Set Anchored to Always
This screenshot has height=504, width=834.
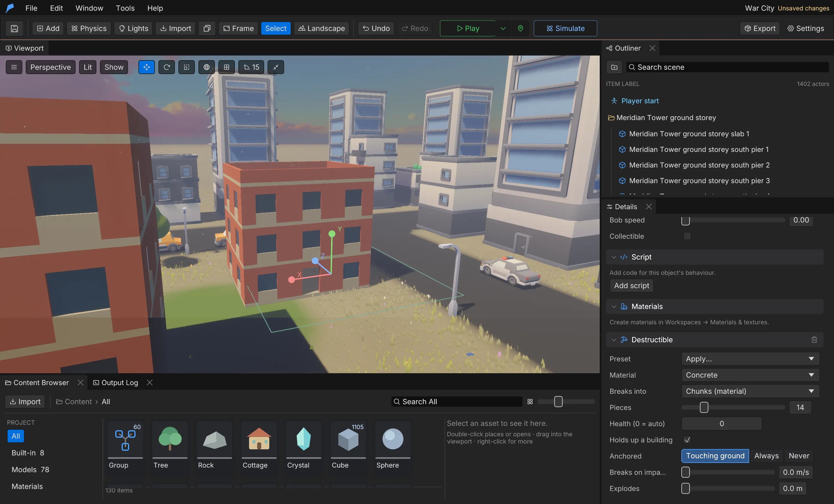766,456
